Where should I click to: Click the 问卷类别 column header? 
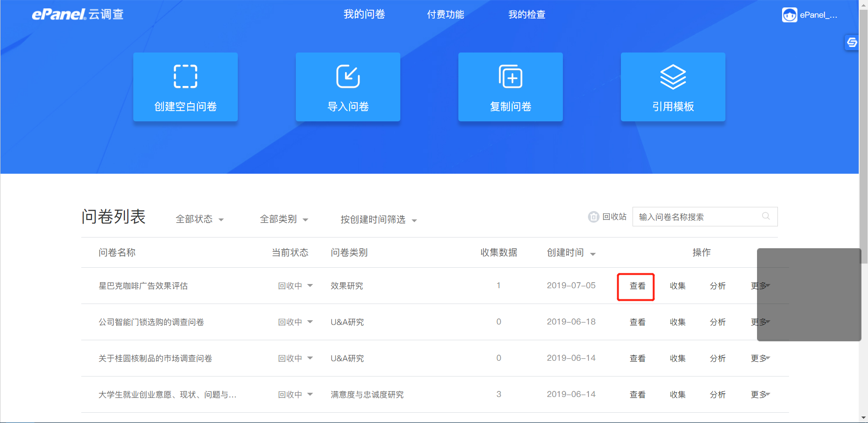349,252
